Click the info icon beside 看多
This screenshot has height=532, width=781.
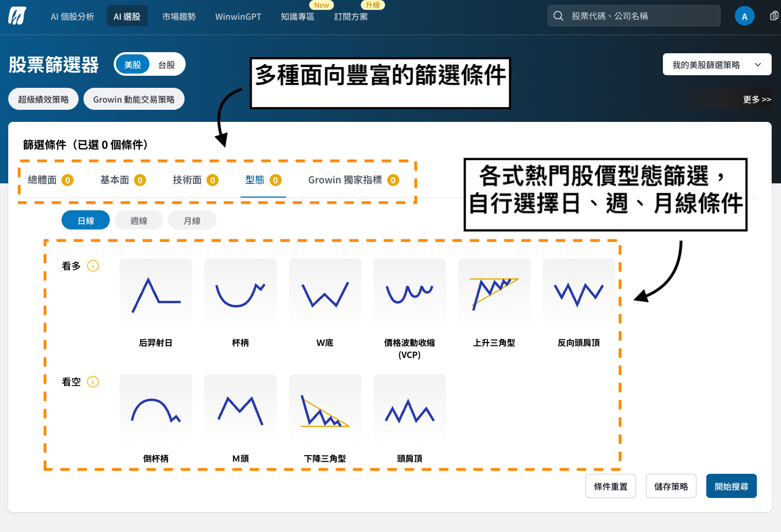pos(93,266)
